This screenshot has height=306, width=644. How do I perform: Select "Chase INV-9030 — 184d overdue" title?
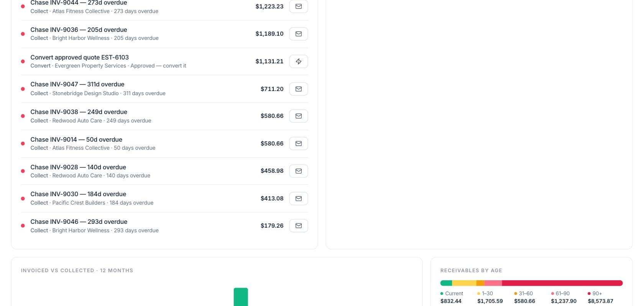78,194
